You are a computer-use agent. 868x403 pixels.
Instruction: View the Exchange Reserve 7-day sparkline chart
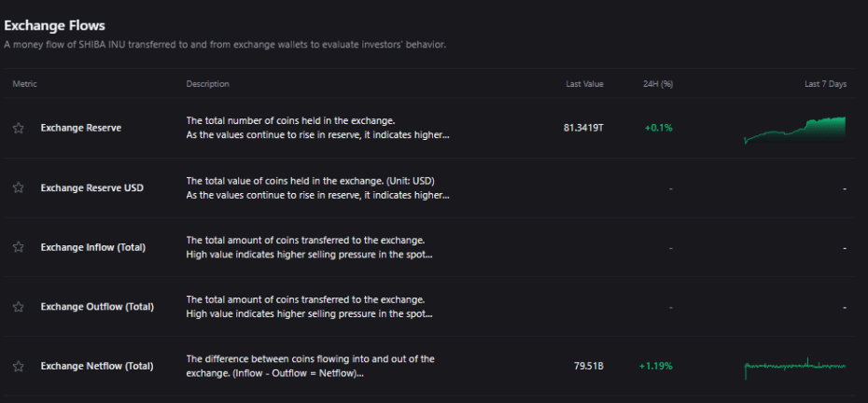[x=794, y=130]
